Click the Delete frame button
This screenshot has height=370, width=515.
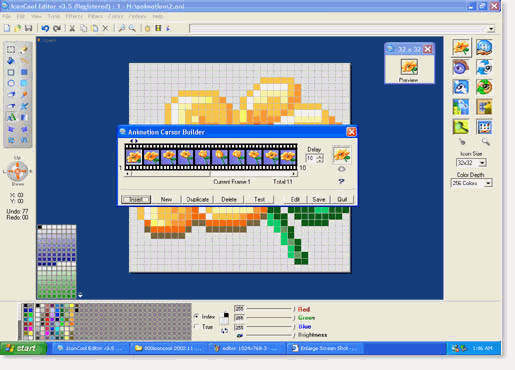[229, 199]
